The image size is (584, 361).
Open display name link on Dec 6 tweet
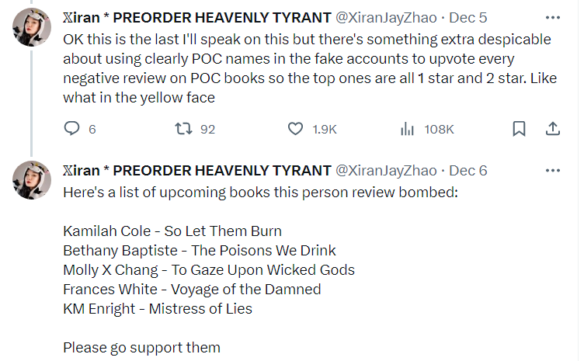click(197, 171)
